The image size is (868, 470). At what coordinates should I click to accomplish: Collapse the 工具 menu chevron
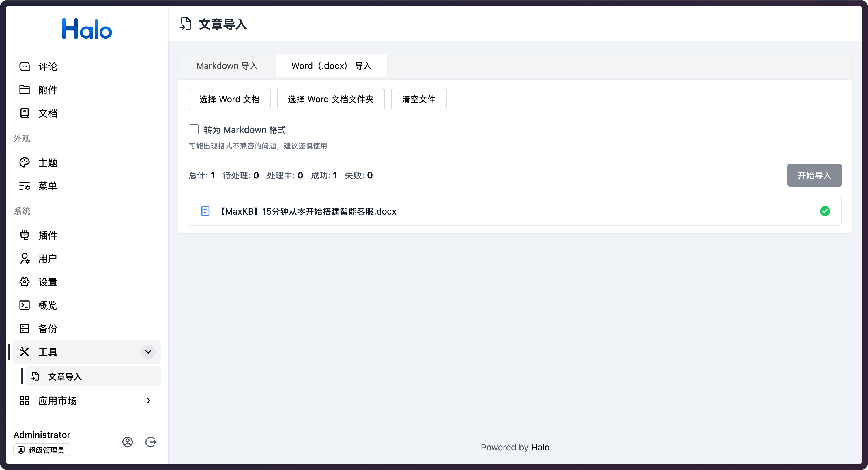(148, 352)
